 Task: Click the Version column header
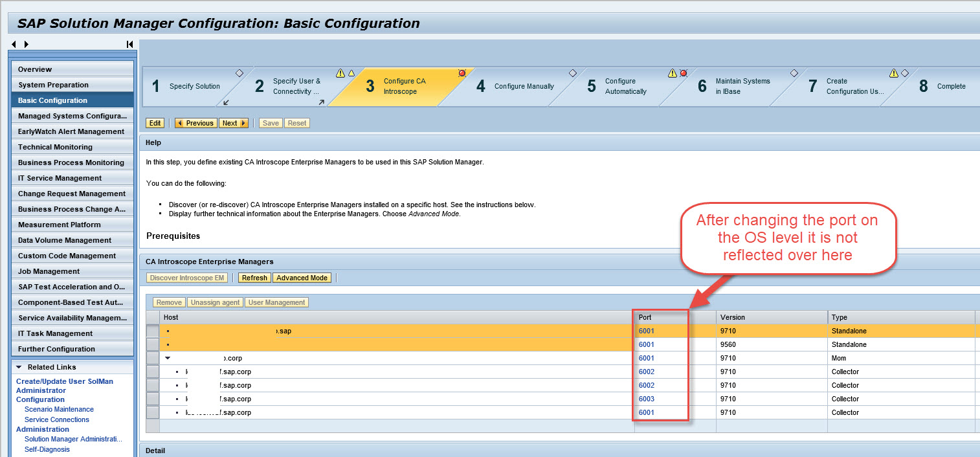pos(772,317)
